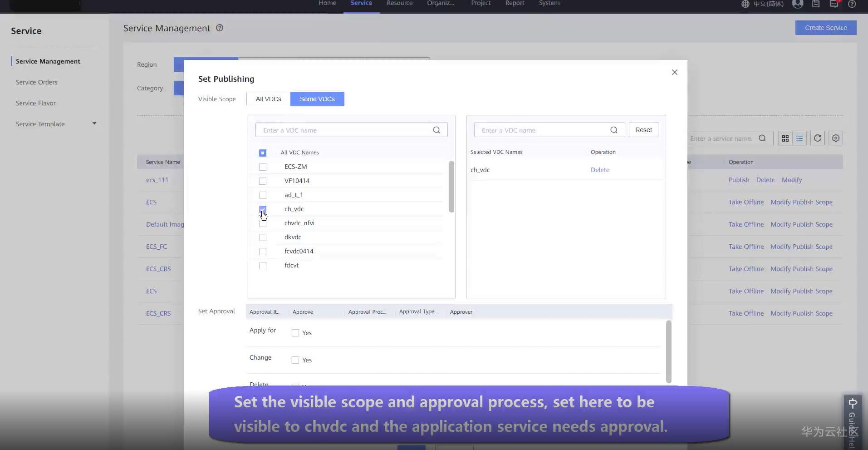
Task: Click the Reset button
Action: (x=643, y=130)
